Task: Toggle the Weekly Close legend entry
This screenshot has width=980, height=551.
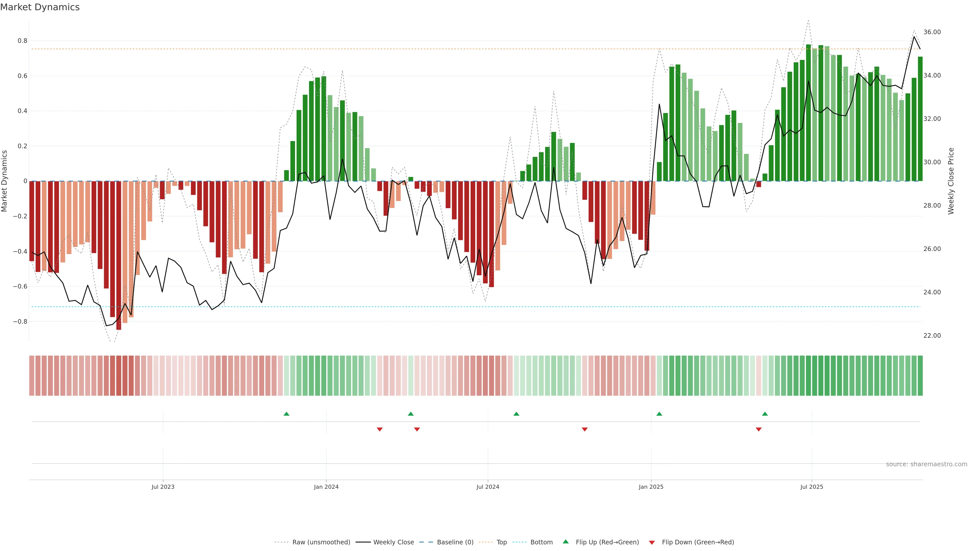Action: (x=393, y=542)
